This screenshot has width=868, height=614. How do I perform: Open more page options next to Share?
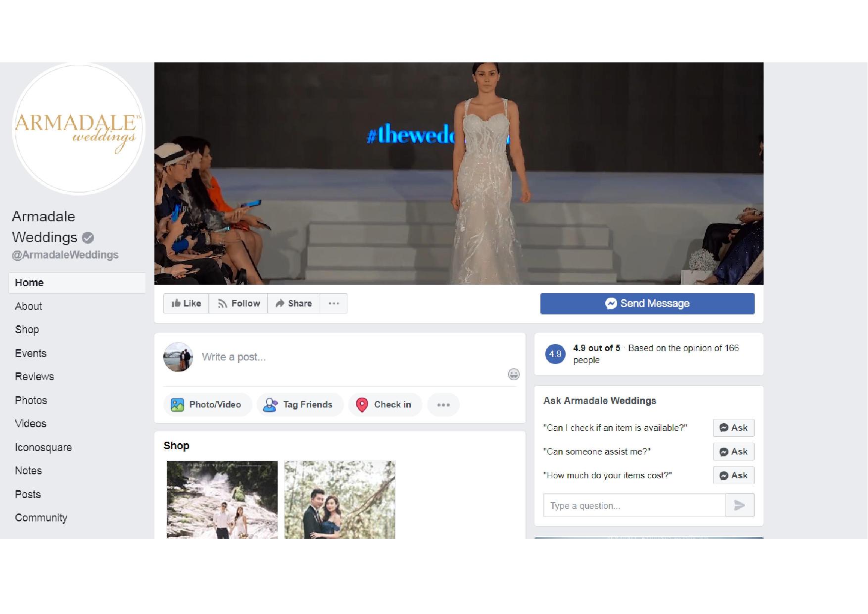(x=334, y=304)
